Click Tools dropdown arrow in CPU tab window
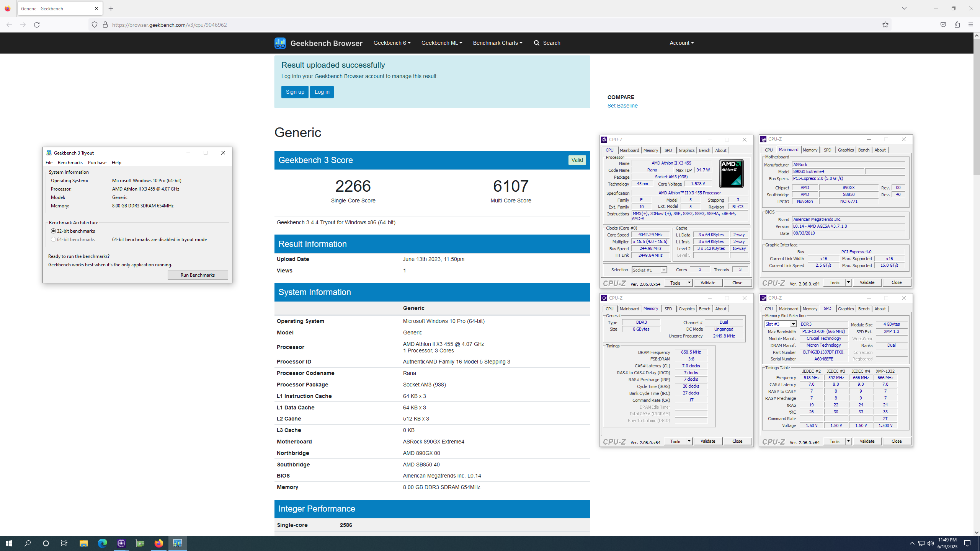 point(689,283)
